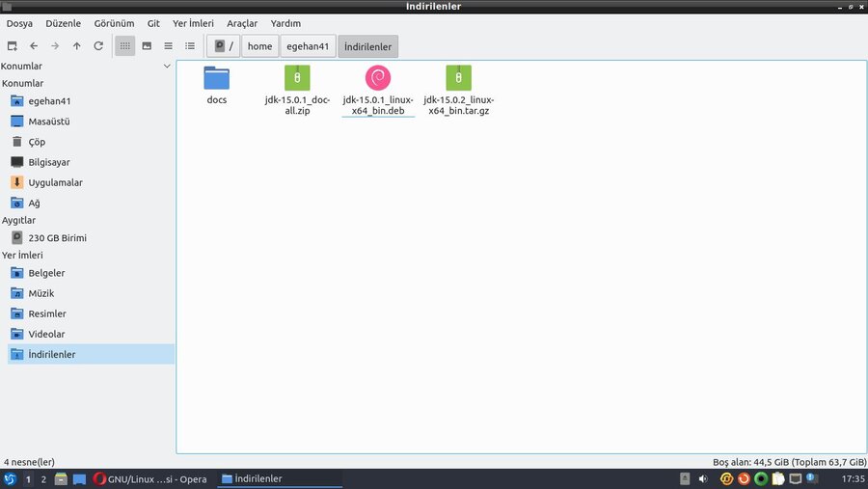Click the show desktop taskbar icon
This screenshot has width=868, height=489.
pos(79,479)
